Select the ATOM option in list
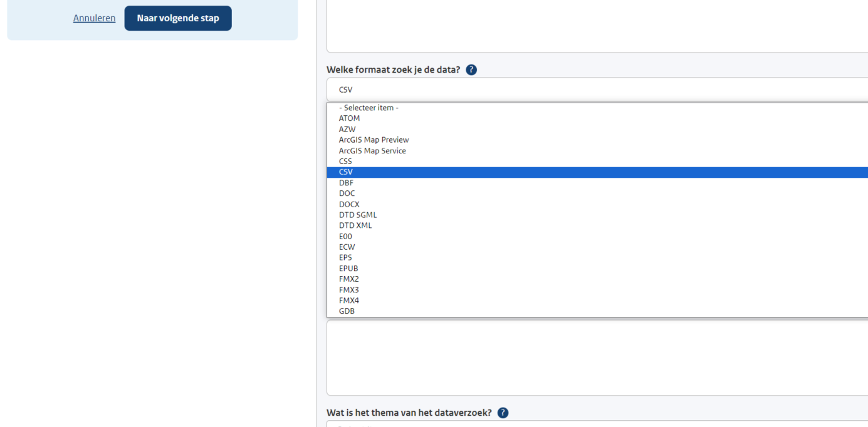Screen dimensions: 868x427 pos(349,118)
